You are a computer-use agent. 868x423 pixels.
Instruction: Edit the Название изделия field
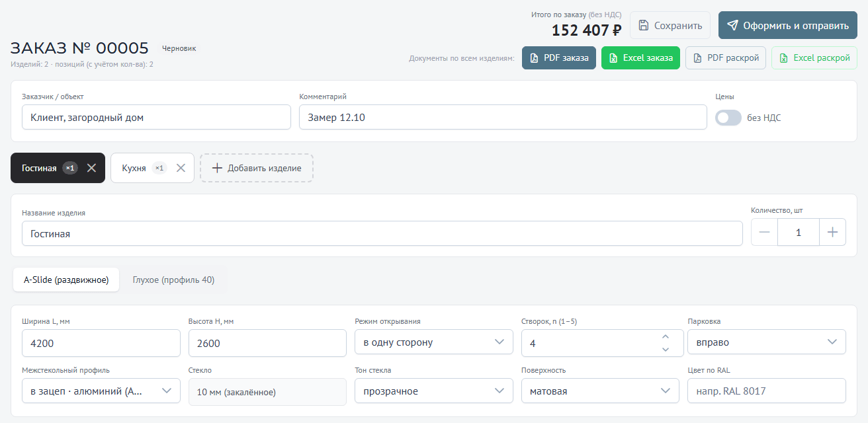382,233
